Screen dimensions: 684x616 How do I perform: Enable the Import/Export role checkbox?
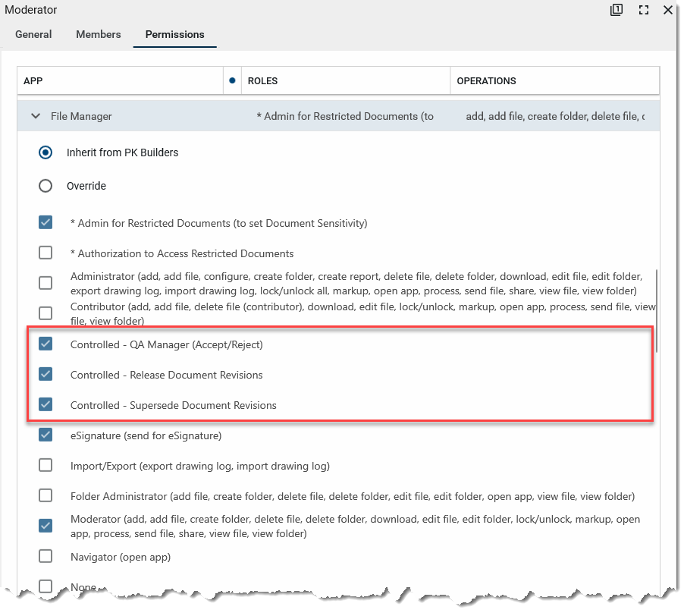coord(45,465)
